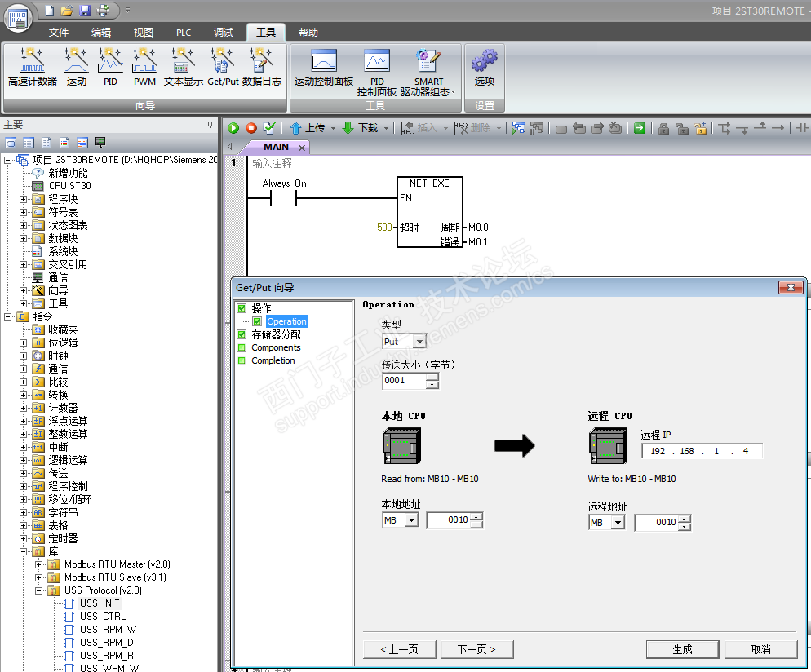Open the 帮助 ribbon tab
This screenshot has width=811, height=672.
tap(308, 33)
